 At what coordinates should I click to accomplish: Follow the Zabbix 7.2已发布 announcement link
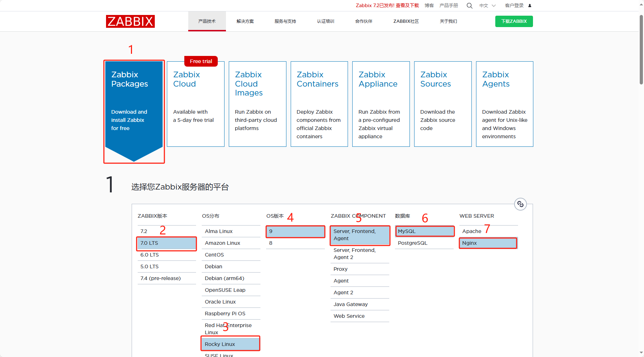(x=387, y=6)
